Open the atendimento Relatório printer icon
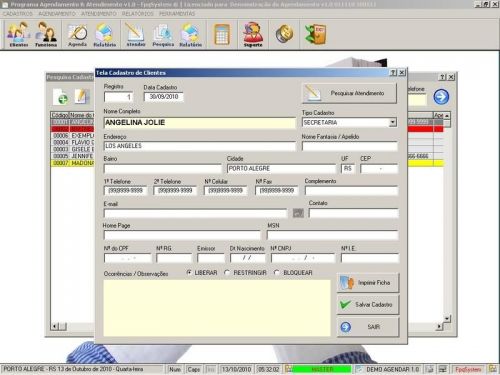This screenshot has width=500, height=375. [x=190, y=34]
